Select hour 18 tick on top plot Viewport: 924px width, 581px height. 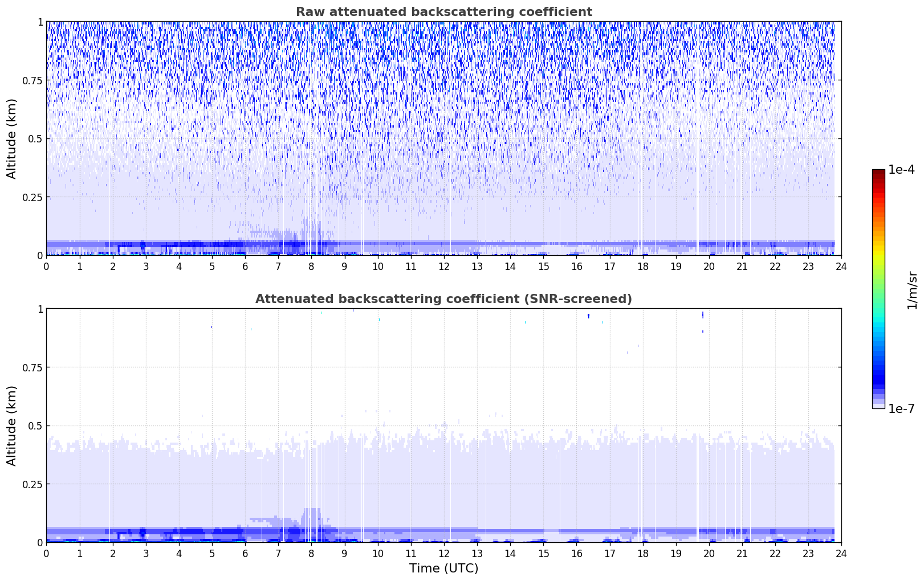click(642, 266)
